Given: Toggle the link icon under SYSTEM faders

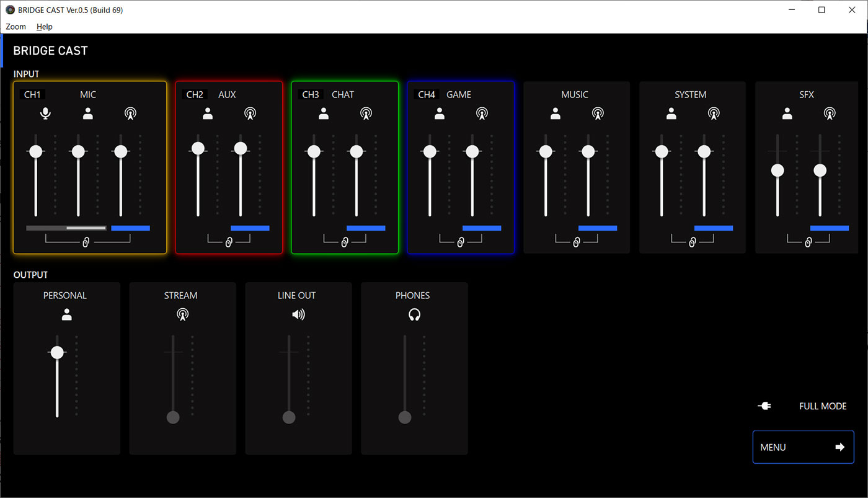Looking at the screenshot, I should [x=692, y=242].
